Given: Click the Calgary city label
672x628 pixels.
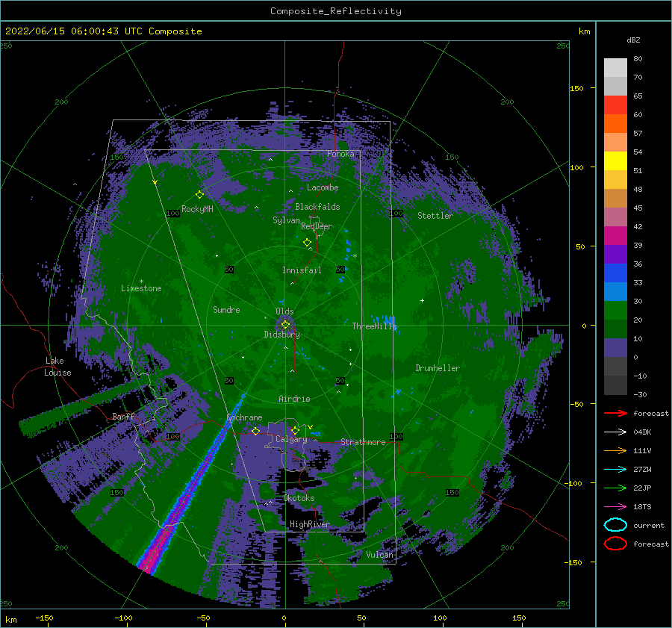Looking at the screenshot, I should pos(291,439).
